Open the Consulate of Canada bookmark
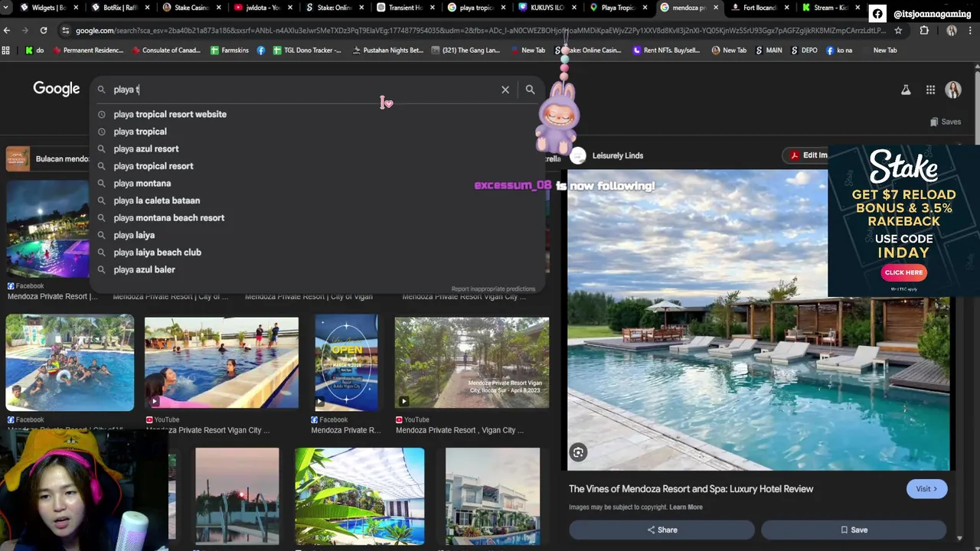 pyautogui.click(x=165, y=51)
